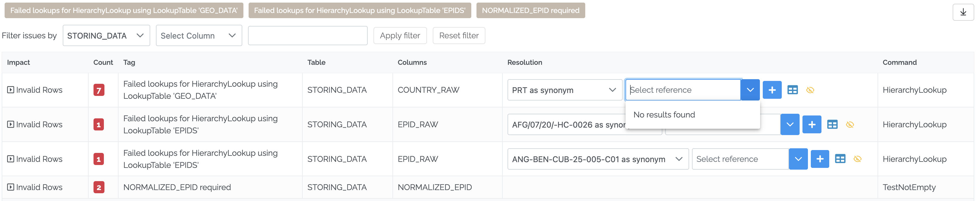This screenshot has height=201, width=980.
Task: Toggle hide eye icon in ANG-BEN-CUB row
Action: coord(857,159)
